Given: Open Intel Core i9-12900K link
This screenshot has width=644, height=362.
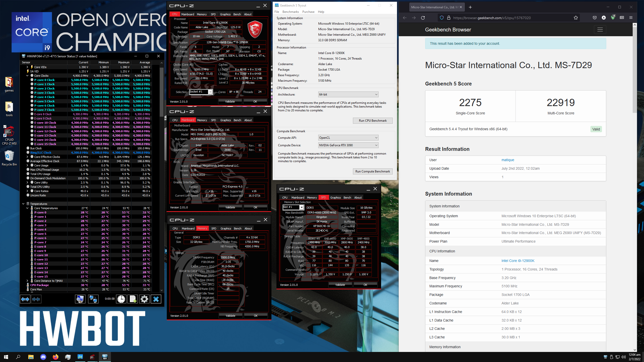Looking at the screenshot, I should (518, 261).
